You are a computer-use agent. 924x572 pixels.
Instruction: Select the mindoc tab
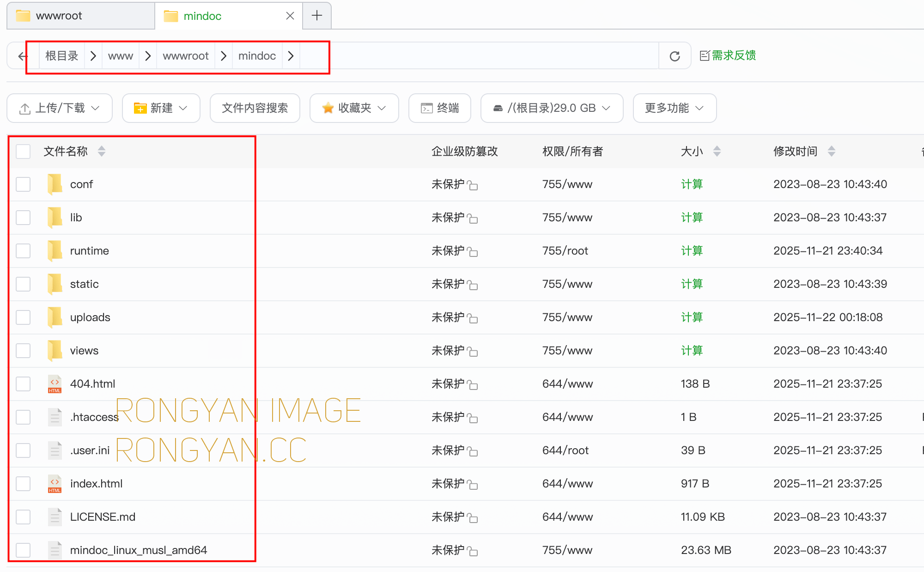(229, 16)
